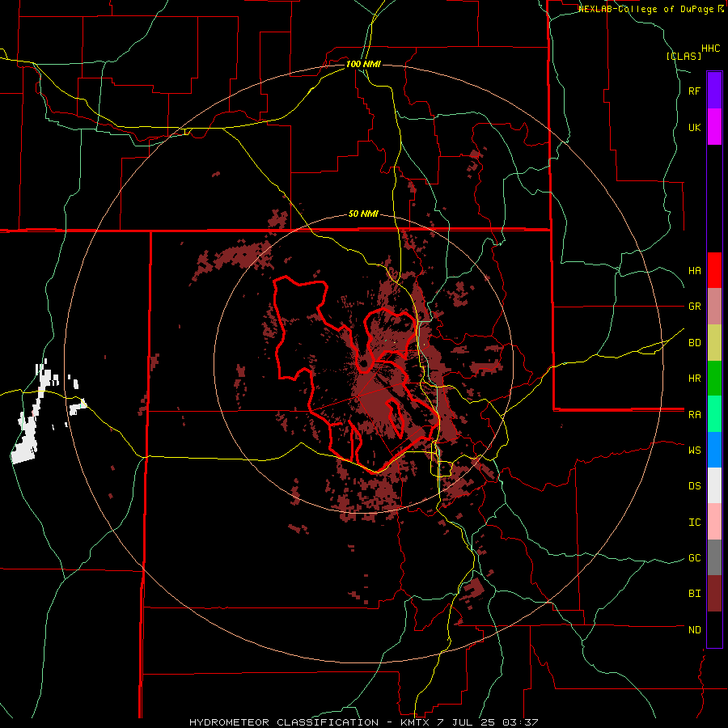728x728 pixels.
Task: Click the GC legend label
Action: tap(694, 558)
